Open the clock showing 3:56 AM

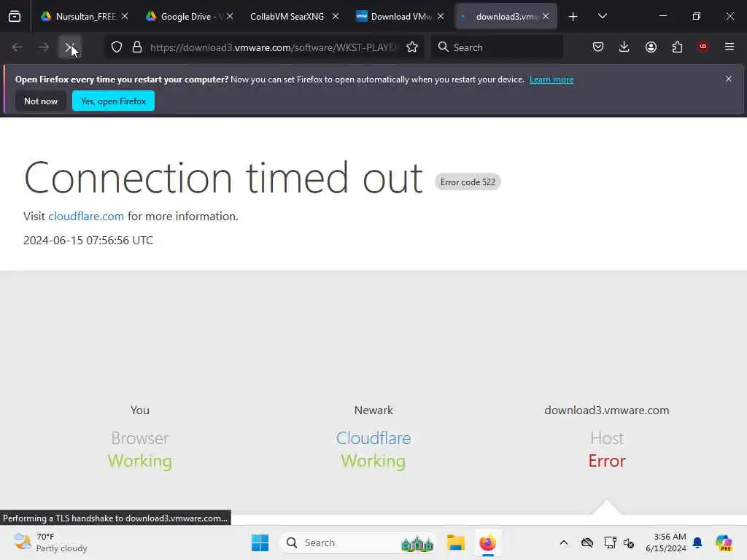(x=665, y=542)
